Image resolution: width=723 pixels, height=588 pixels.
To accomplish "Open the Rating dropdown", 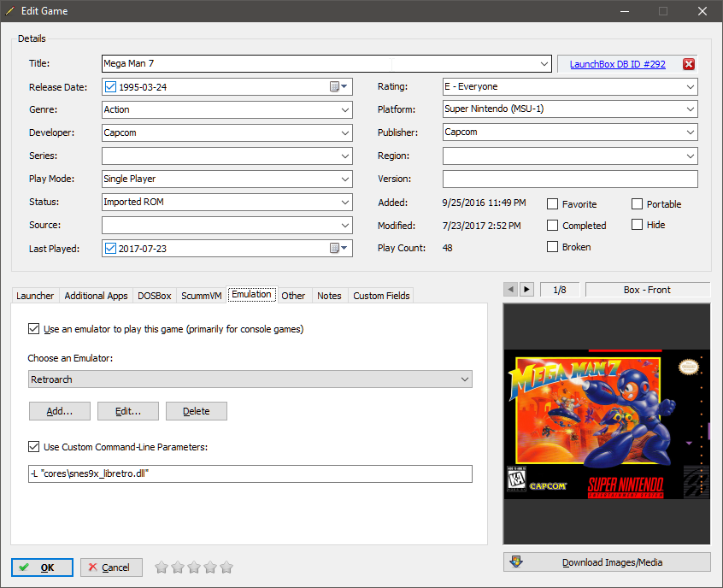I will click(x=691, y=86).
